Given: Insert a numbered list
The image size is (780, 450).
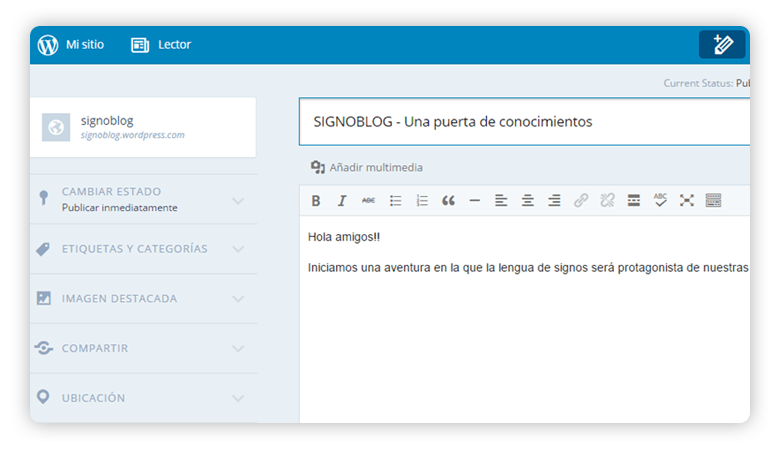Looking at the screenshot, I should [422, 200].
